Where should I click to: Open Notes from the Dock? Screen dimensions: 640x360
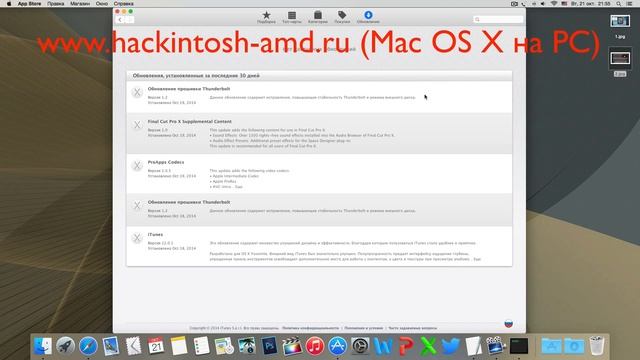pyautogui.click(x=179, y=346)
